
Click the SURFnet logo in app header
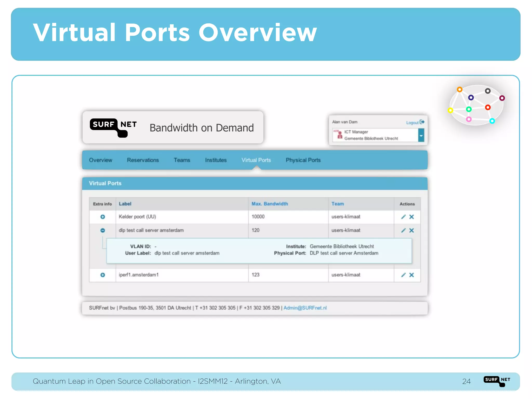(113, 128)
